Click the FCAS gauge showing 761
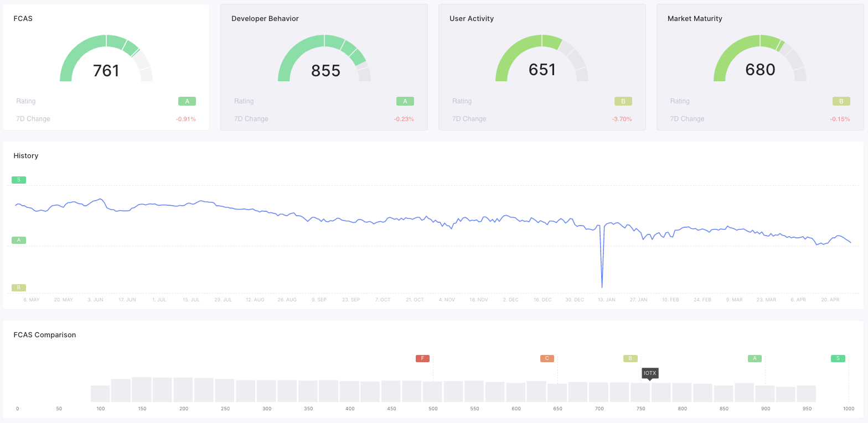Screen dimensions: 868x423 (x=106, y=59)
